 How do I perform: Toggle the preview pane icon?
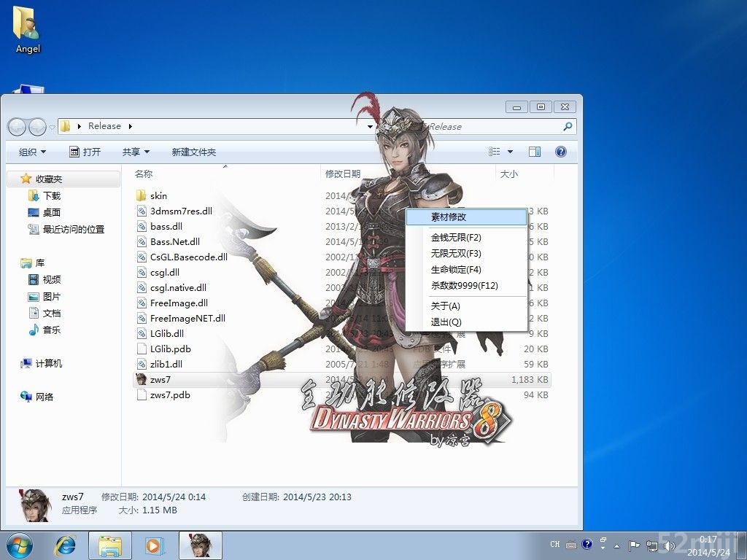[535, 152]
